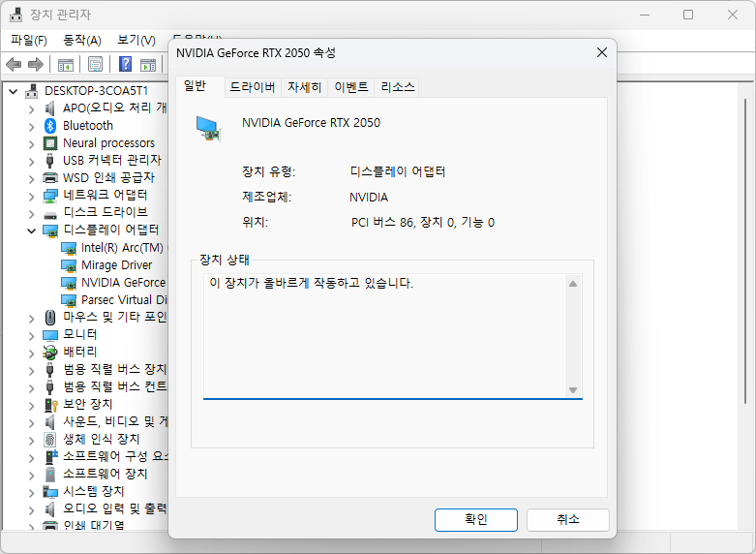Click the Mirage Driver adapter icon
Image resolution: width=756 pixels, height=554 pixels.
click(x=69, y=265)
